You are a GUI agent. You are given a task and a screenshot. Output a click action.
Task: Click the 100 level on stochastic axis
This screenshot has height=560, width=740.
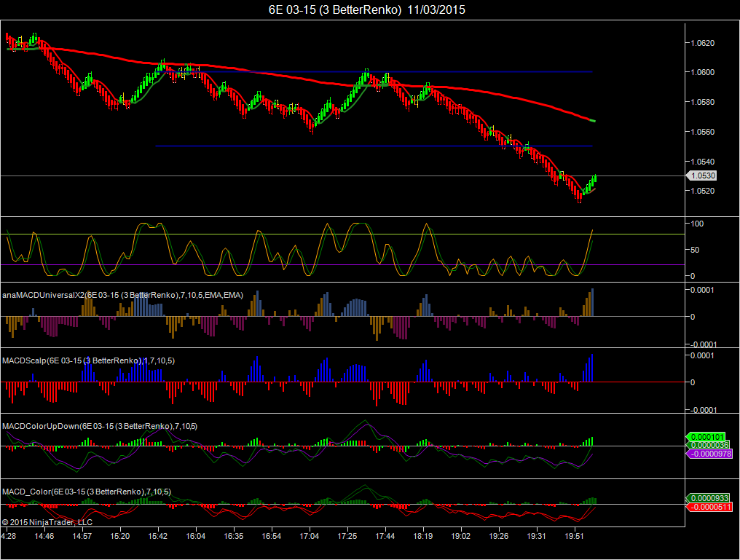point(697,224)
